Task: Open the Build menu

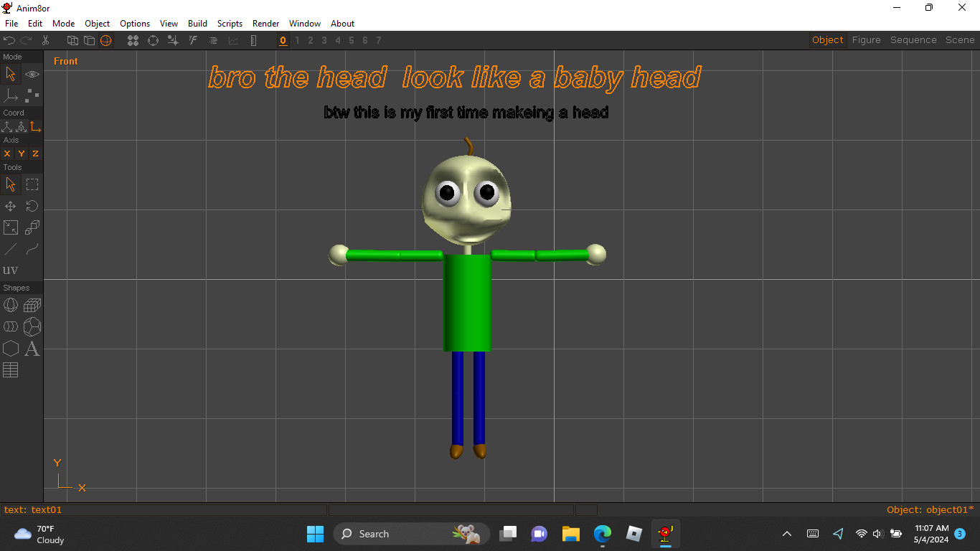Action: 197,23
